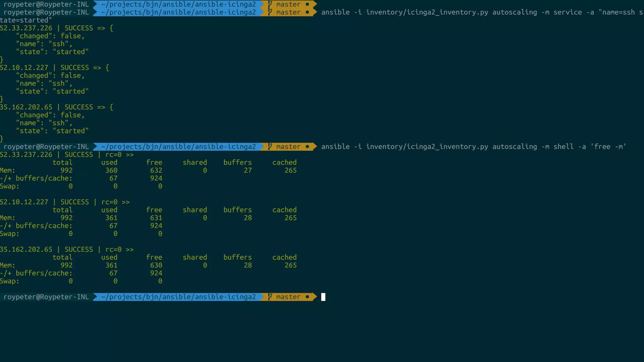
Task: Click the block cursor at the bottom prompt
Action: pyautogui.click(x=323, y=297)
